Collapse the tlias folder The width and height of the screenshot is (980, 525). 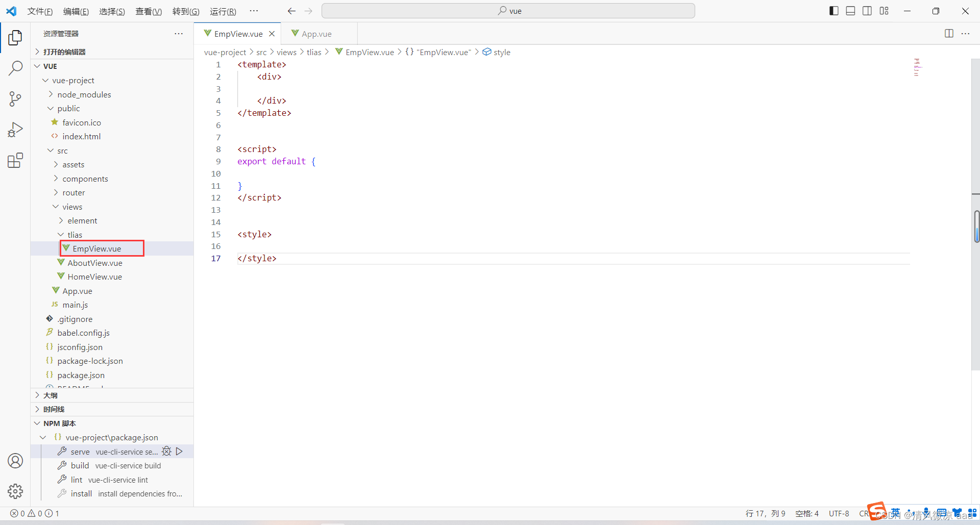pos(112,235)
